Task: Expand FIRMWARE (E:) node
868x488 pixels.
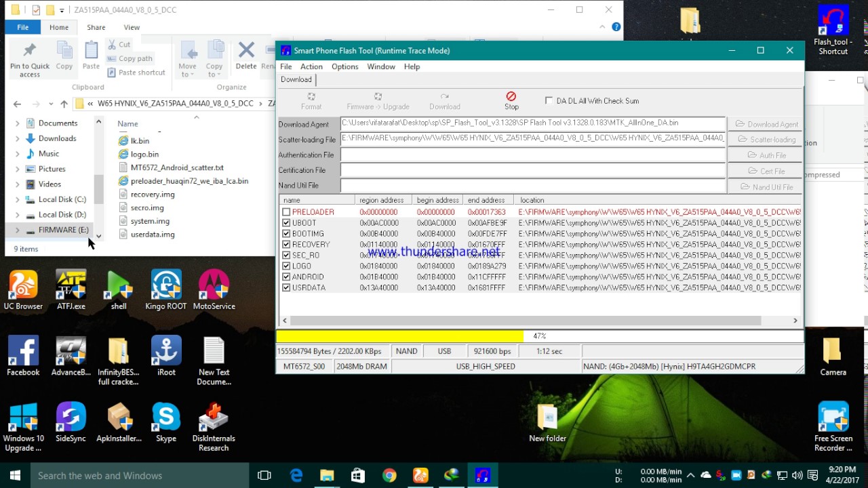Action: tap(17, 230)
